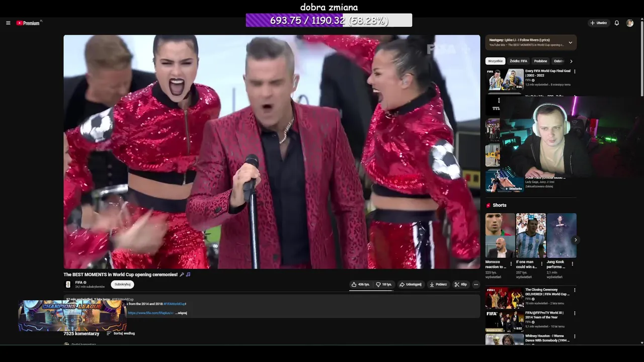
Task: Click the Subskrybuj button
Action: pyautogui.click(x=122, y=285)
